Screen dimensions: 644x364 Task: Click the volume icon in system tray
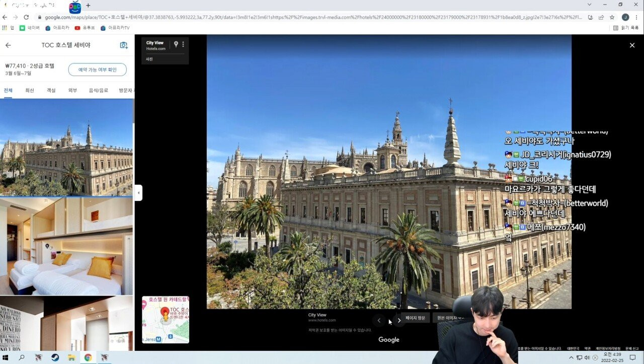coord(587,357)
